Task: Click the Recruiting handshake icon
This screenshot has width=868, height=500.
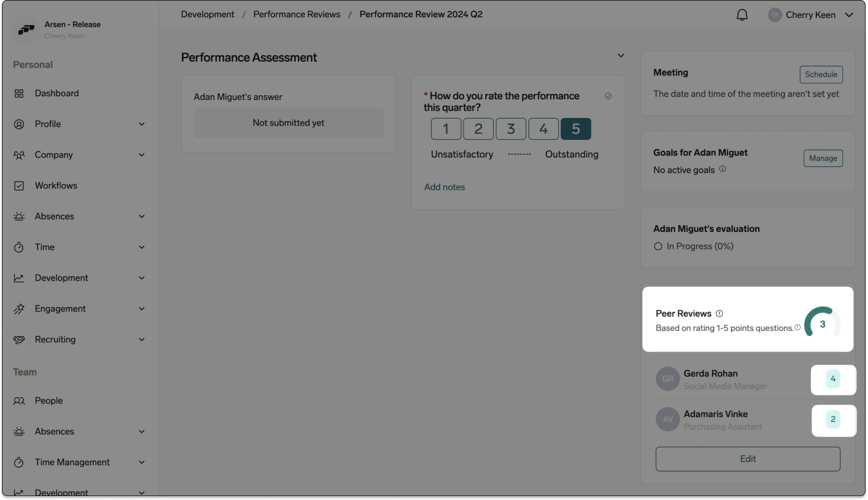Action: tap(19, 340)
